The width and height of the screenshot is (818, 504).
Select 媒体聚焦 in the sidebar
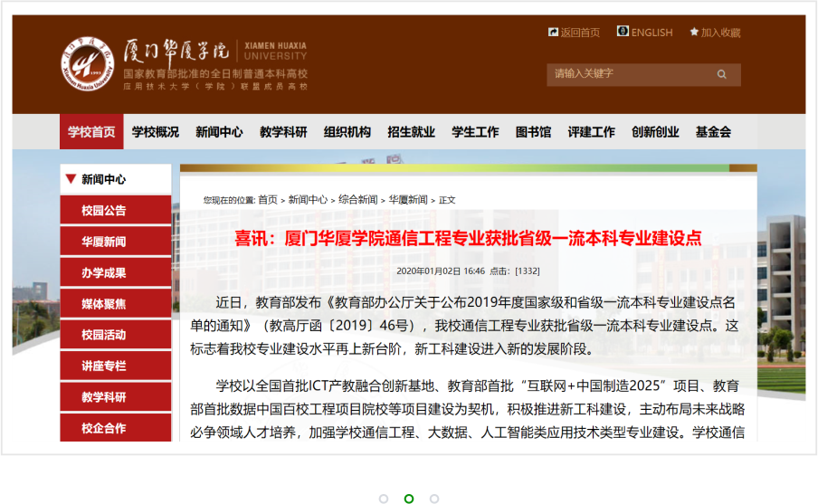click(x=116, y=304)
